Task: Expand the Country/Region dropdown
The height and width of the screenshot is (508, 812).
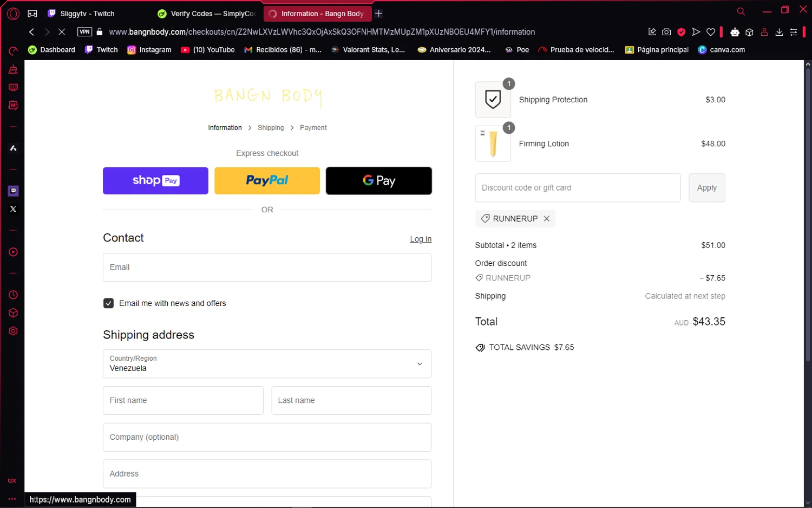Action: pos(267,363)
